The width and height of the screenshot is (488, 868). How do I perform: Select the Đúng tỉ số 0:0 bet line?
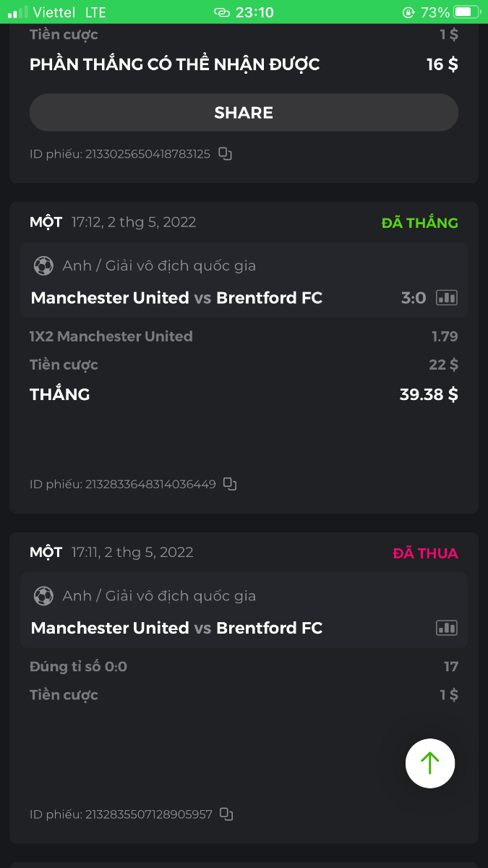(x=78, y=666)
